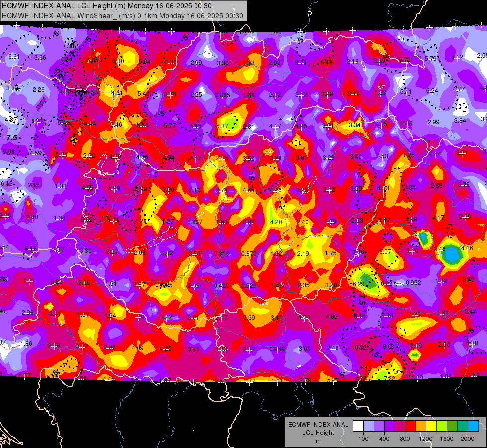Image resolution: width=487 pixels, height=448 pixels.
Task: Click the wind shear value 0.932
Action: tap(414, 283)
